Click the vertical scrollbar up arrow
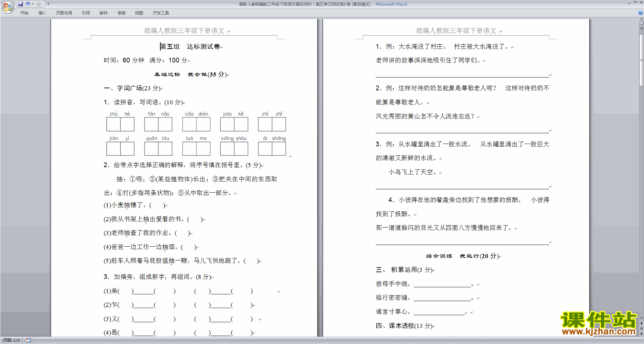Viewport: 644px width, 344px height. pyautogui.click(x=641, y=28)
